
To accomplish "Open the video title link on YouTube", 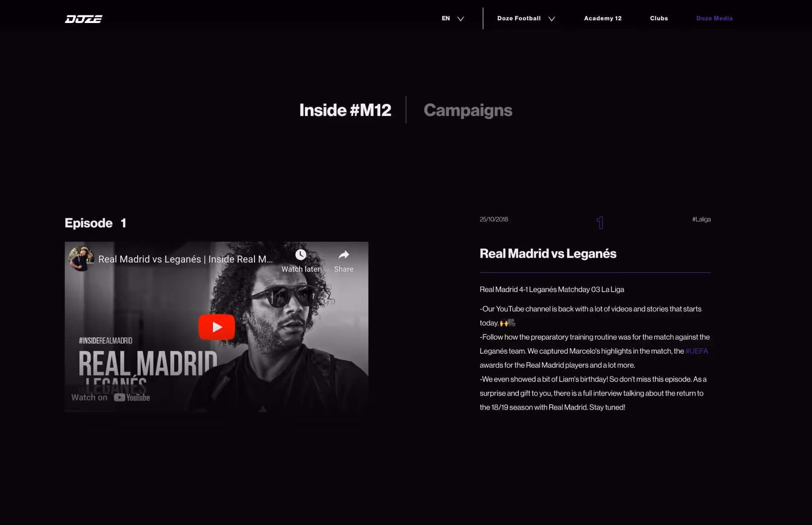I will (185, 259).
